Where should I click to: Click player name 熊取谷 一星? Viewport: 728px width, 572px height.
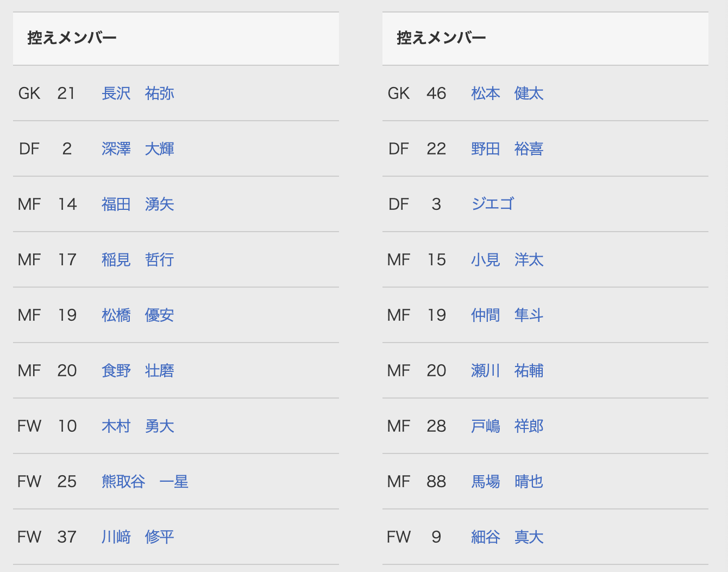tap(145, 482)
